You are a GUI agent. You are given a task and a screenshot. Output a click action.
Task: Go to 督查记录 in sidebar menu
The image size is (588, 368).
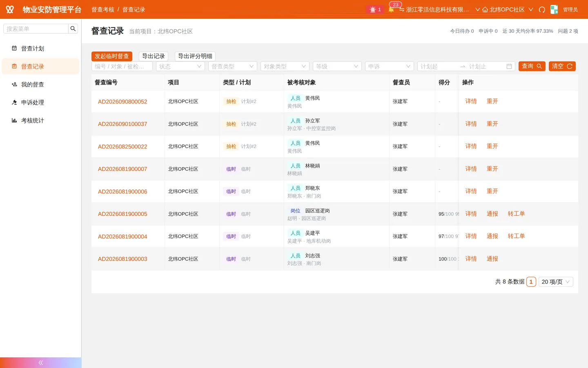pos(40,66)
